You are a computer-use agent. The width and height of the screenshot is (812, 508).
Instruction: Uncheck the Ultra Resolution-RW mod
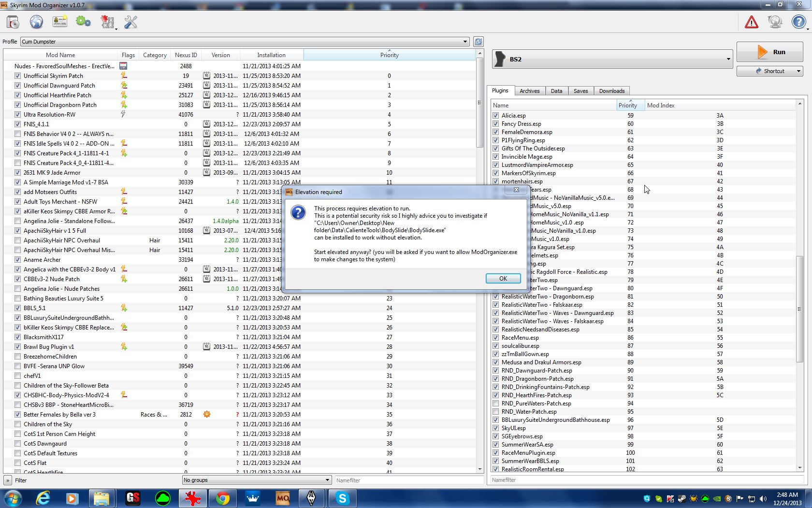click(x=17, y=115)
